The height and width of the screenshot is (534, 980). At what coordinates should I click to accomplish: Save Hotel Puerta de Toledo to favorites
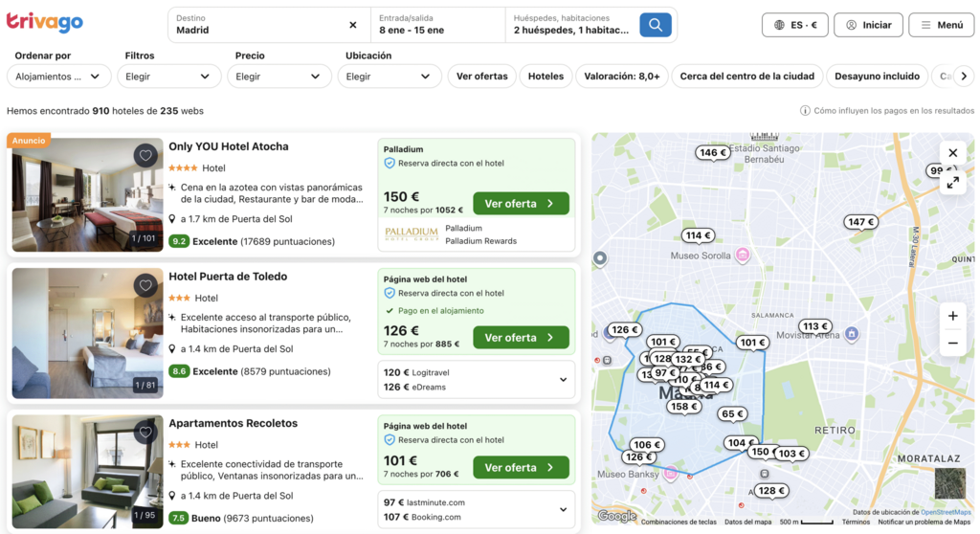145,285
